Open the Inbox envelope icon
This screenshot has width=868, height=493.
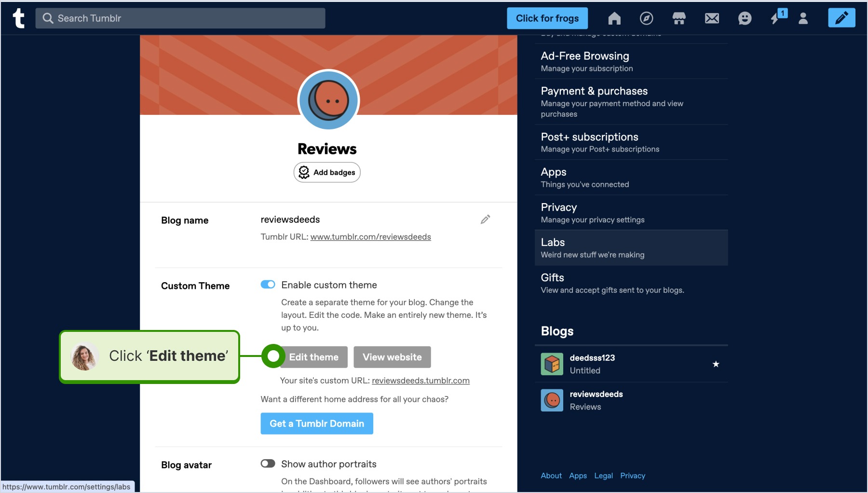coord(712,18)
